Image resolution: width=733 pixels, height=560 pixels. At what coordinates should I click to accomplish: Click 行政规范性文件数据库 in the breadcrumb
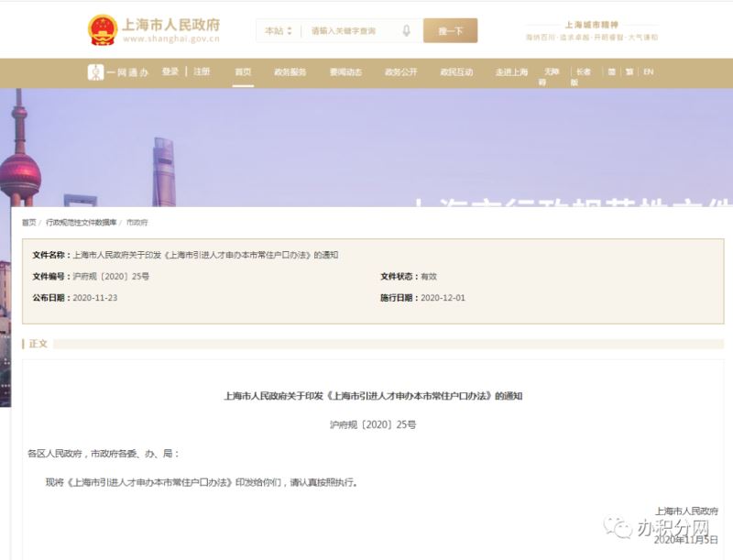(82, 223)
